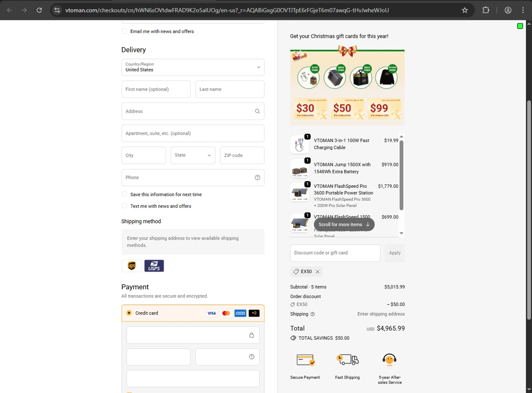Click the 5-year After-sales Service icon

pyautogui.click(x=389, y=360)
